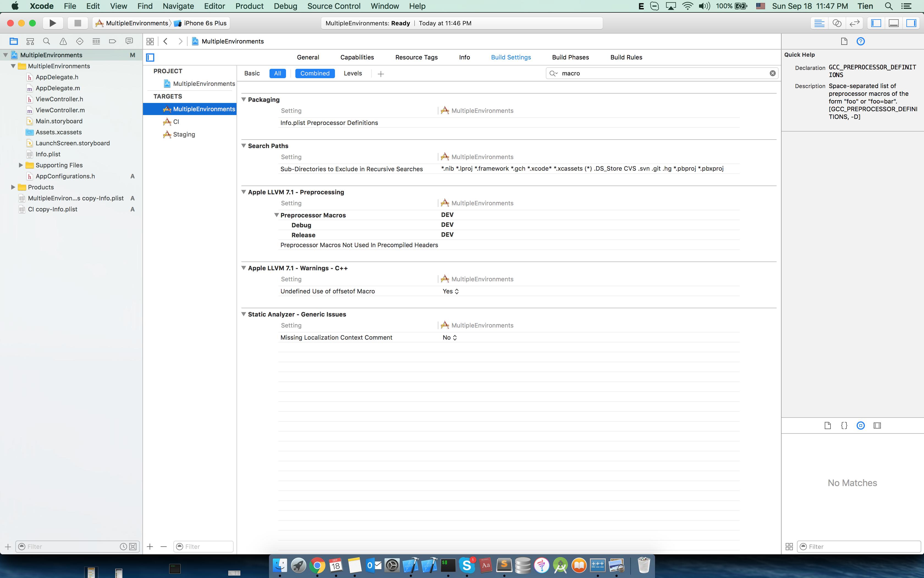The height and width of the screenshot is (578, 924).
Task: Collapse the Packaging section
Action: coord(244,99)
